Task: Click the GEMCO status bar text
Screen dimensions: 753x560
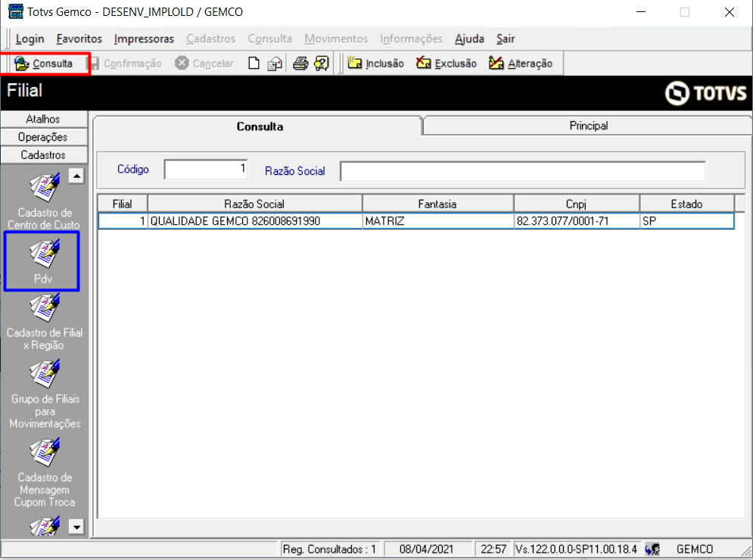Action: (695, 549)
